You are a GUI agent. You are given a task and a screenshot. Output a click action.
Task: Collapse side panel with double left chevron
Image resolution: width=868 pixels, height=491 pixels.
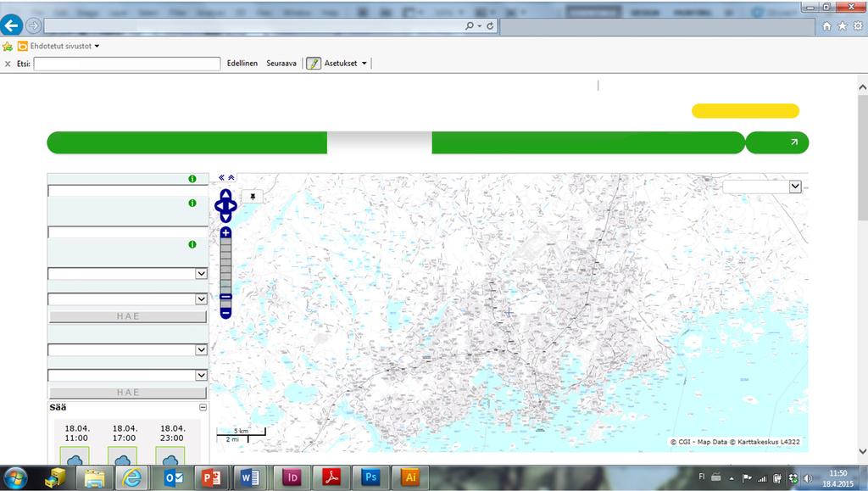[x=221, y=178]
